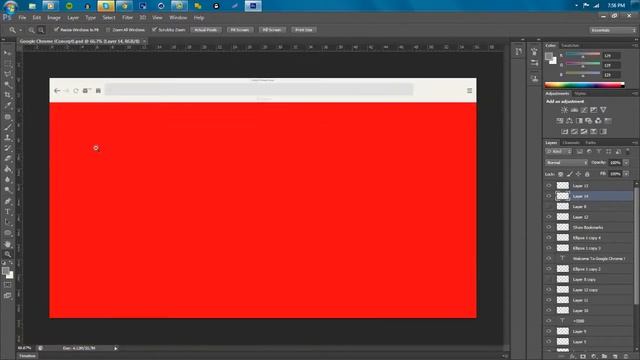Open the collapsed History panel icon
The width and height of the screenshot is (640, 360).
(518, 52)
